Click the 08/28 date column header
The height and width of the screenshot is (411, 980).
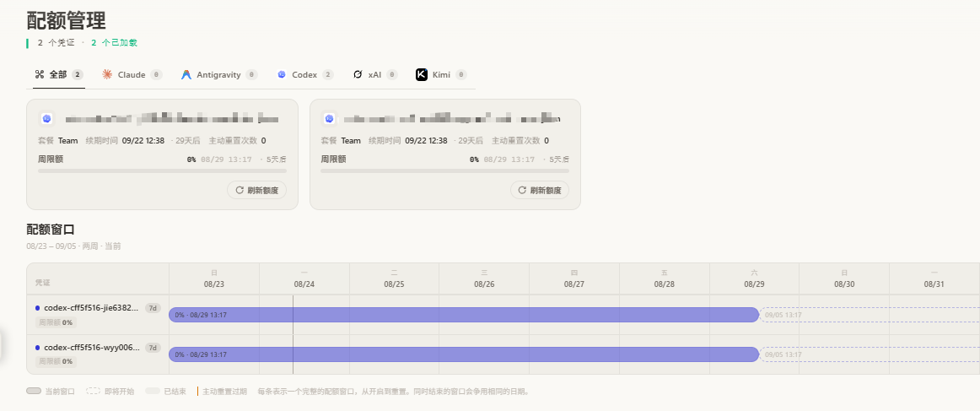pyautogui.click(x=665, y=279)
